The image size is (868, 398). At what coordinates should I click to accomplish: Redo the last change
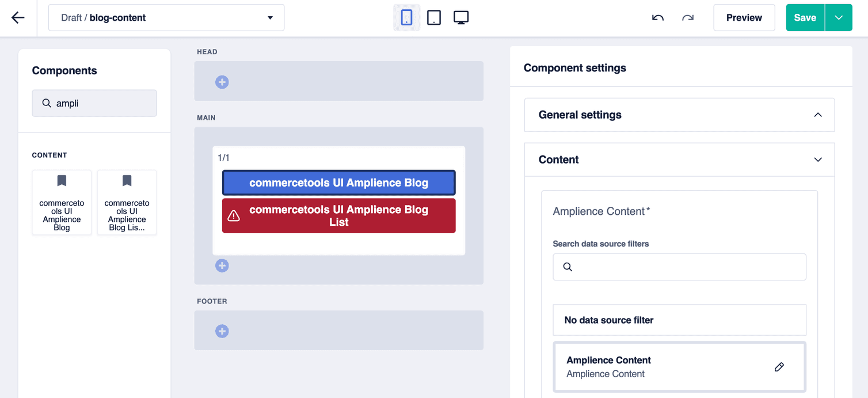pos(687,17)
